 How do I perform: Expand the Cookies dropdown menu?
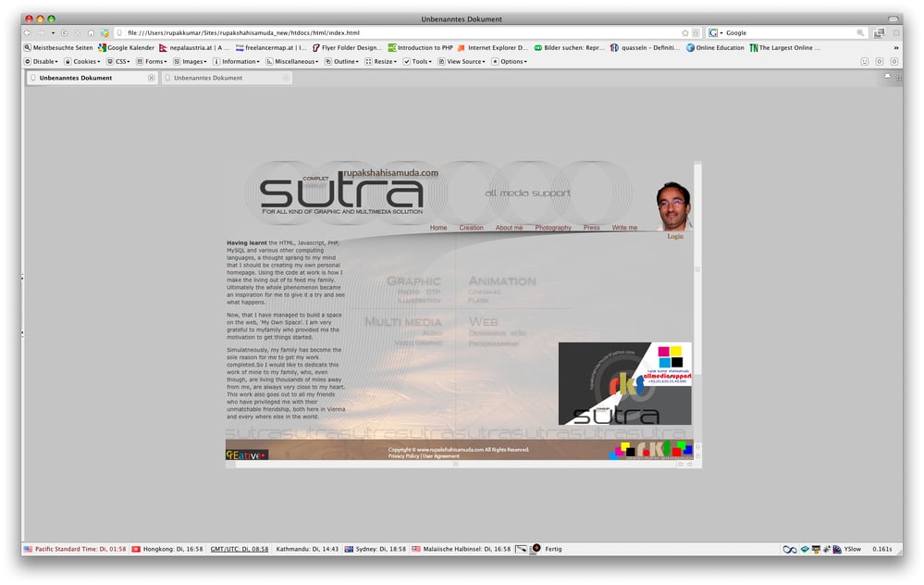(x=82, y=61)
